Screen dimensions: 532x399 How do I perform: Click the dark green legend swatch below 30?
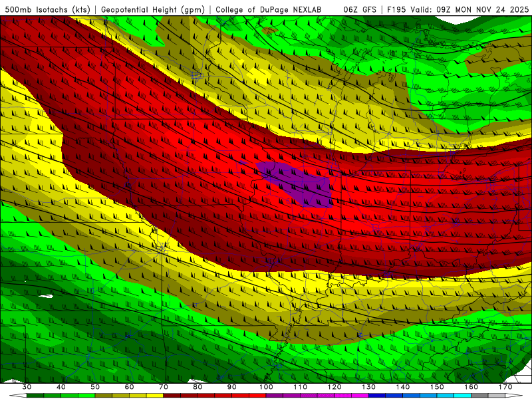[x=35, y=396]
